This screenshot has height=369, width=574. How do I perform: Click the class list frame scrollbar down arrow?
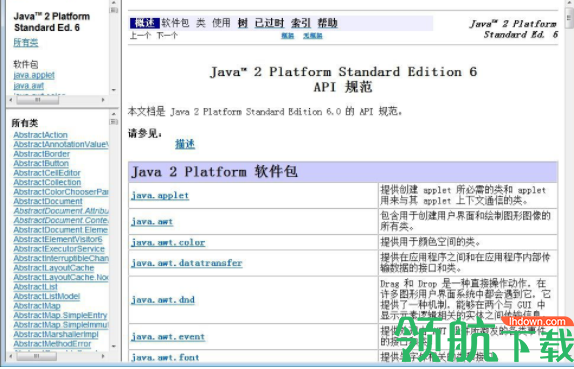(x=114, y=346)
